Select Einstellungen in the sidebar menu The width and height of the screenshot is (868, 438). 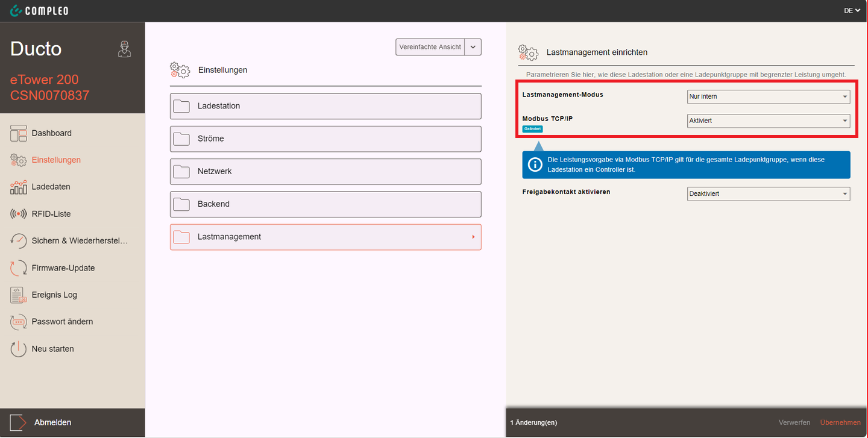pyautogui.click(x=56, y=160)
